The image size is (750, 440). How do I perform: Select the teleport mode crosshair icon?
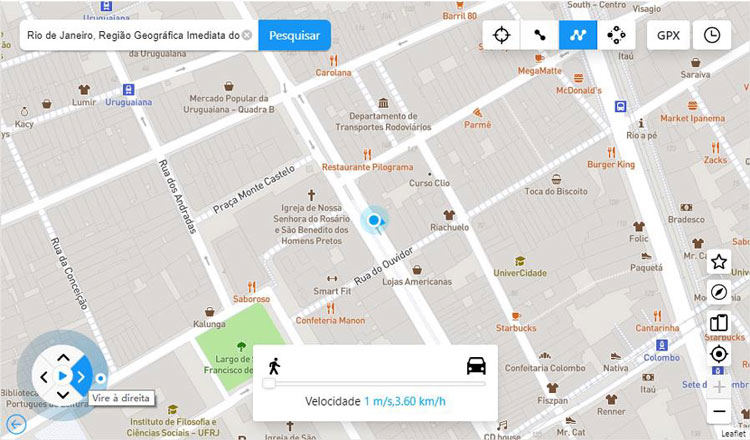tap(501, 35)
